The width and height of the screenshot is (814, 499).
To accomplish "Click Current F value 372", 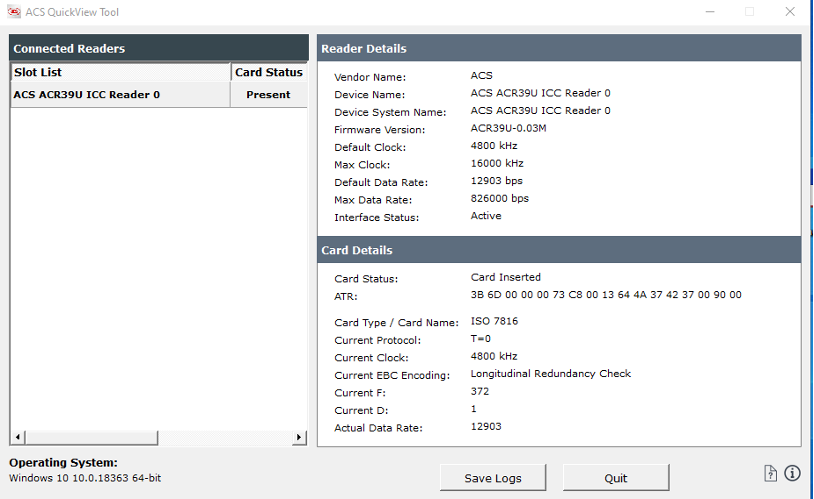I will (x=480, y=392).
